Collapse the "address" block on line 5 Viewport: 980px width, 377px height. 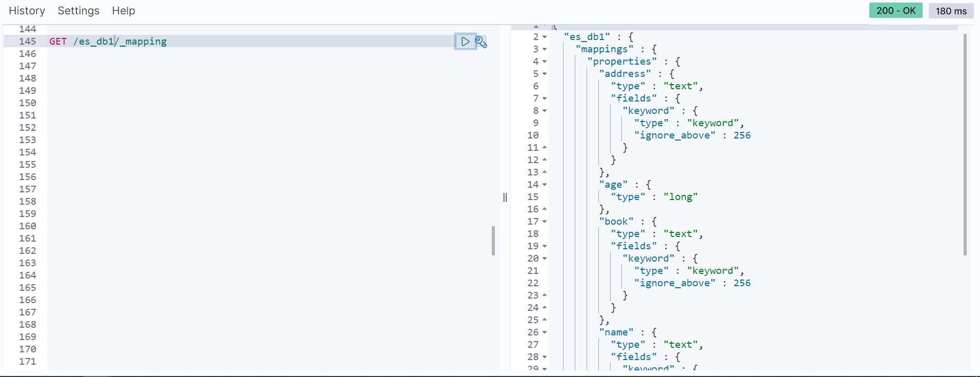[545, 74]
